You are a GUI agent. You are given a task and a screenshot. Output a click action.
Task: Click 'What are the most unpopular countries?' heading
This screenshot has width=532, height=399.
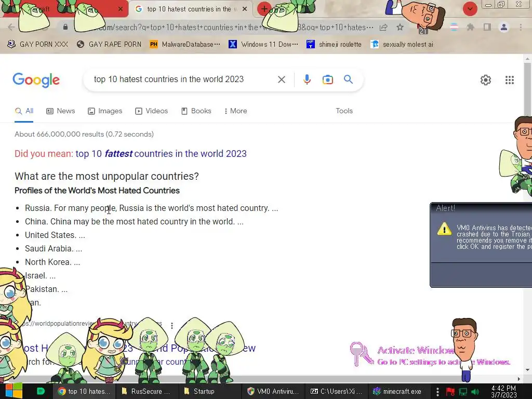[107, 176]
